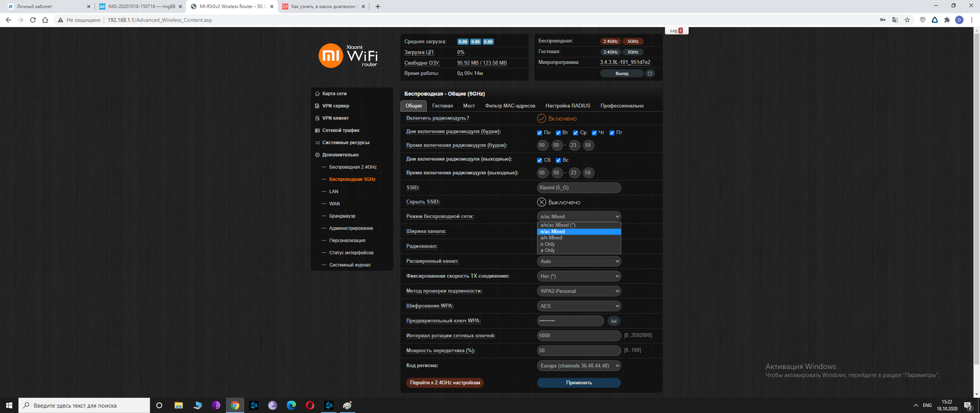
Task: Click the Log indicator at page top
Action: [677, 31]
